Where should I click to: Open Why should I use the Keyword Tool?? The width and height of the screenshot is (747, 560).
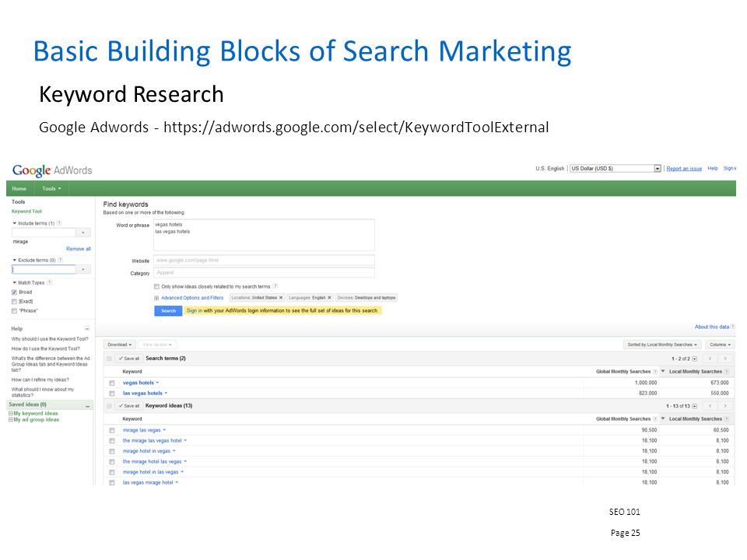point(50,339)
